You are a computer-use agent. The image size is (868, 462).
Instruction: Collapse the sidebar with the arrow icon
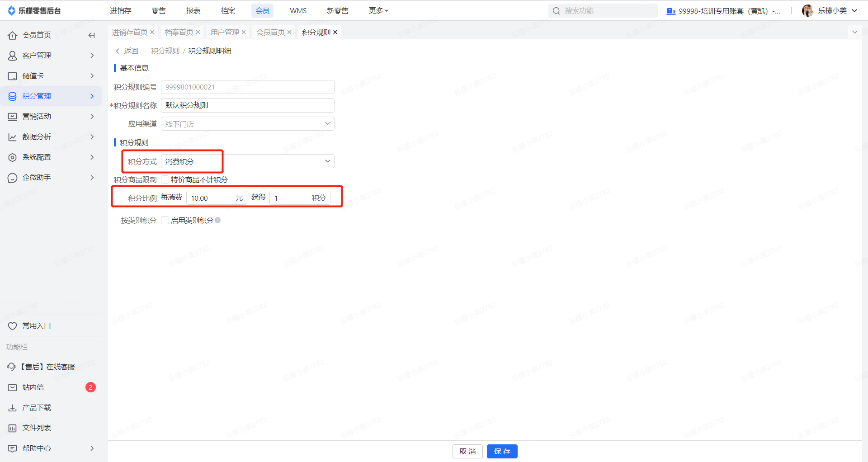[x=92, y=35]
